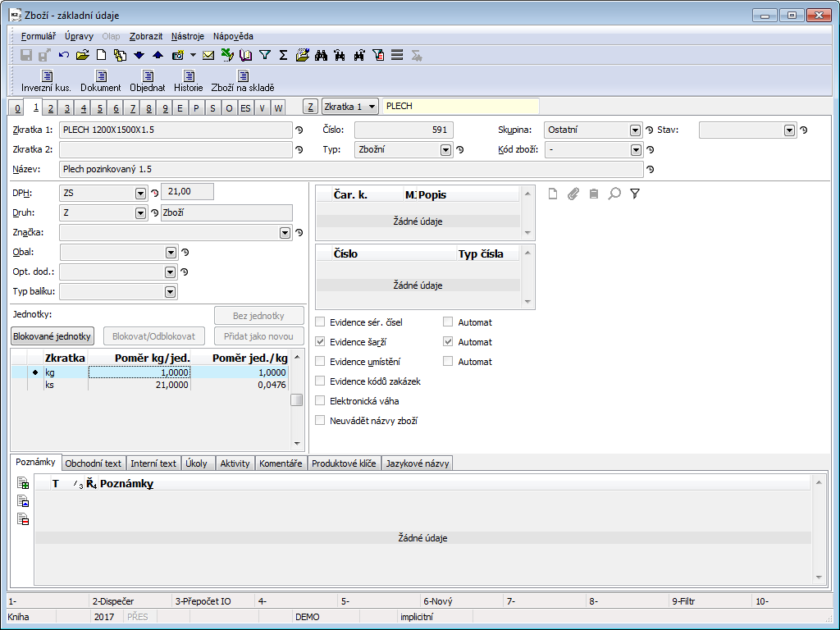Open the Nástroje menu
The height and width of the screenshot is (630, 840).
point(187,36)
